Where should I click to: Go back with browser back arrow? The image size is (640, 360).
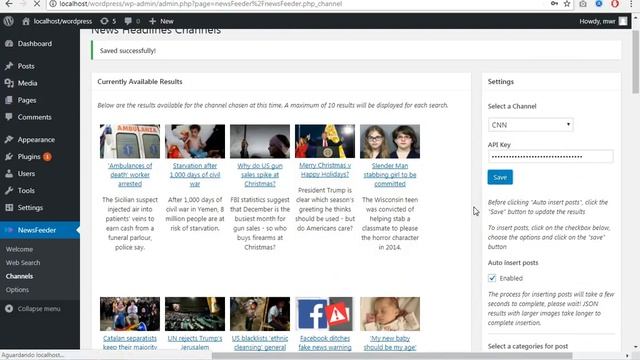(9, 4)
